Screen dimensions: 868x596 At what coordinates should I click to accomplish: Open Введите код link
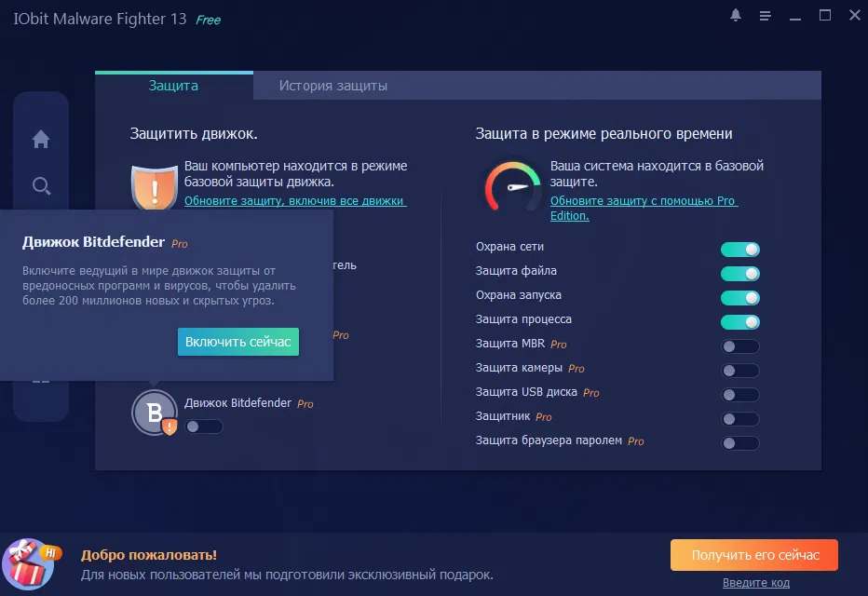tap(755, 583)
